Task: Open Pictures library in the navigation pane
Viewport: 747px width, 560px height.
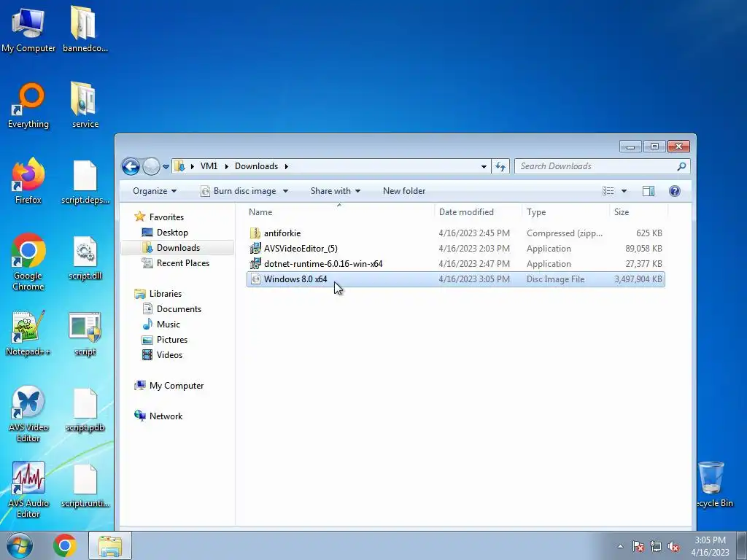Action: pyautogui.click(x=172, y=340)
